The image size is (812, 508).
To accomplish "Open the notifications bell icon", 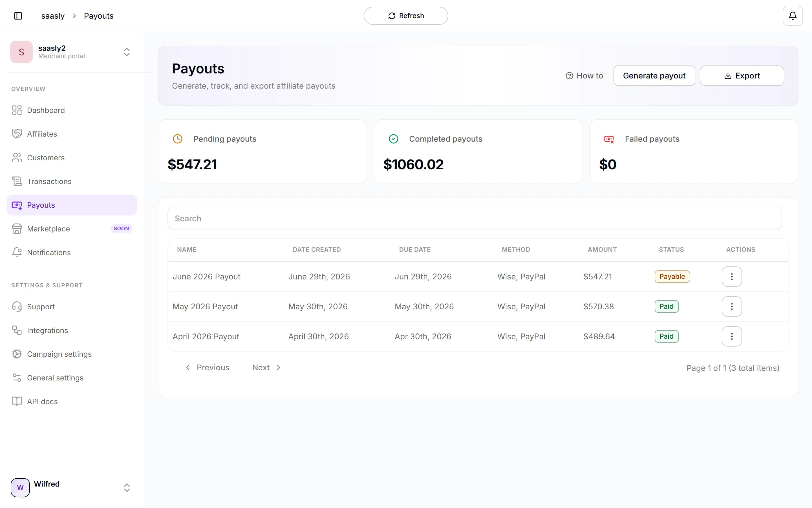I will (x=793, y=16).
